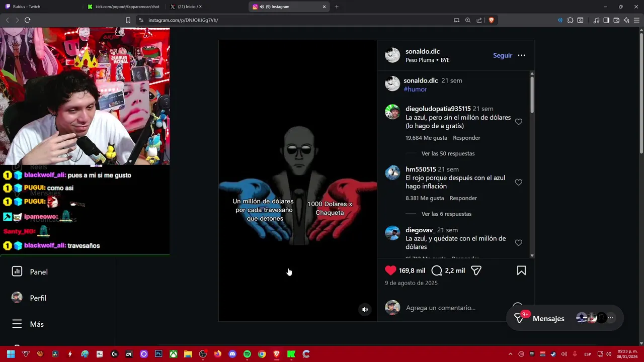Image resolution: width=644 pixels, height=362 pixels.
Task: Click Peso Pluma • BYE audio link
Action: [428, 60]
